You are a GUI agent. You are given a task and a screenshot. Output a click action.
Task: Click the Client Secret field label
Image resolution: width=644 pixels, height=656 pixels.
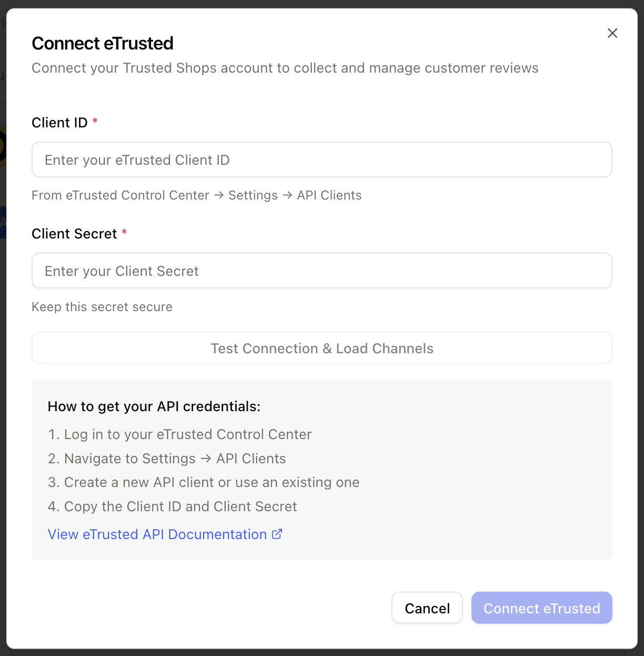pos(74,234)
